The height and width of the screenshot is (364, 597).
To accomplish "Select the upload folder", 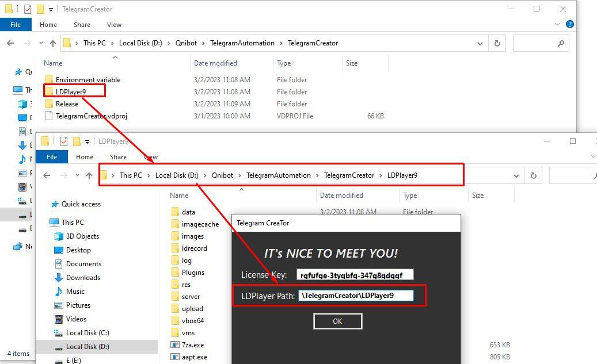I will point(192,309).
